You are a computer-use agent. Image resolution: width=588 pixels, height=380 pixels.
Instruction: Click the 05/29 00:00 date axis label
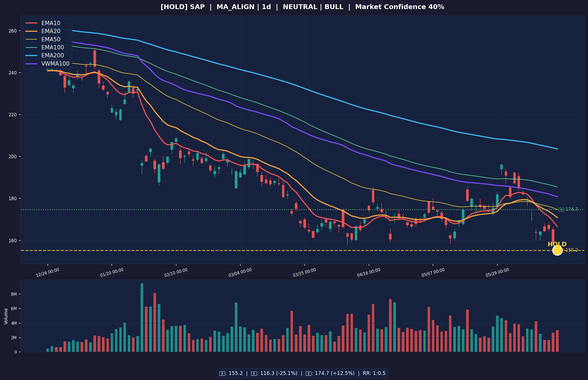tap(497, 272)
